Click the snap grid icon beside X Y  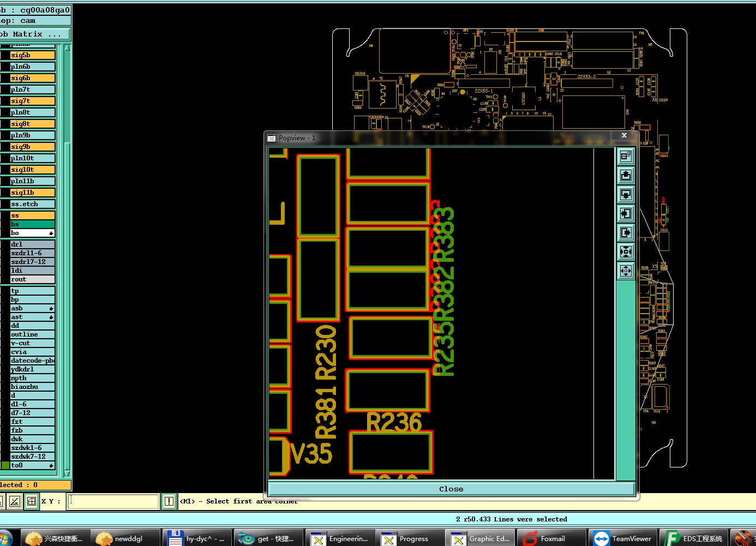(x=32, y=501)
